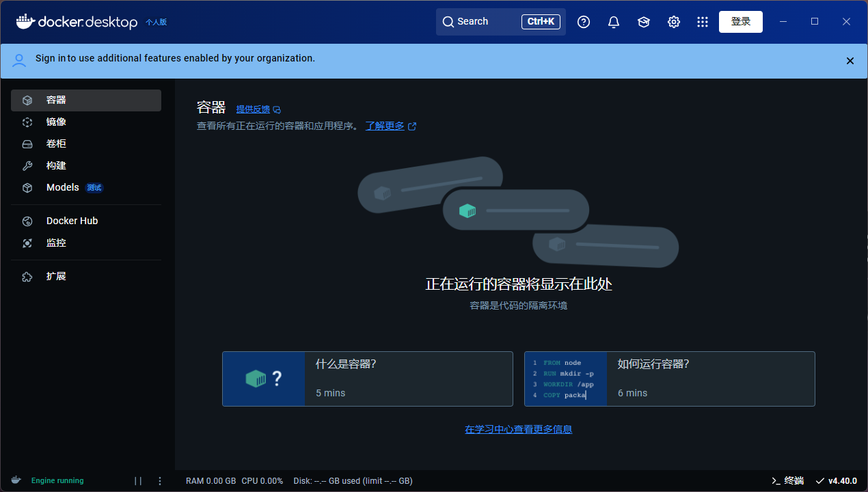Viewport: 868px width, 492px height.
Task: Open Settings gear icon
Action: [674, 22]
